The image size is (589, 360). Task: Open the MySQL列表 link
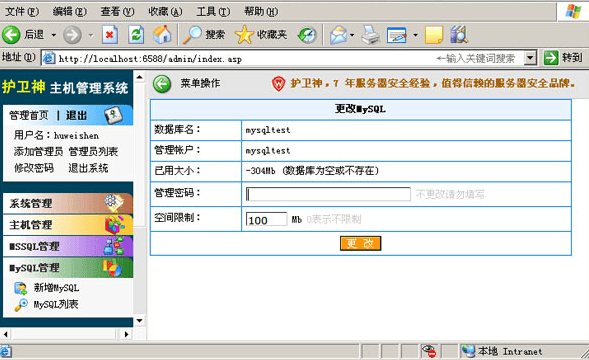coord(56,304)
